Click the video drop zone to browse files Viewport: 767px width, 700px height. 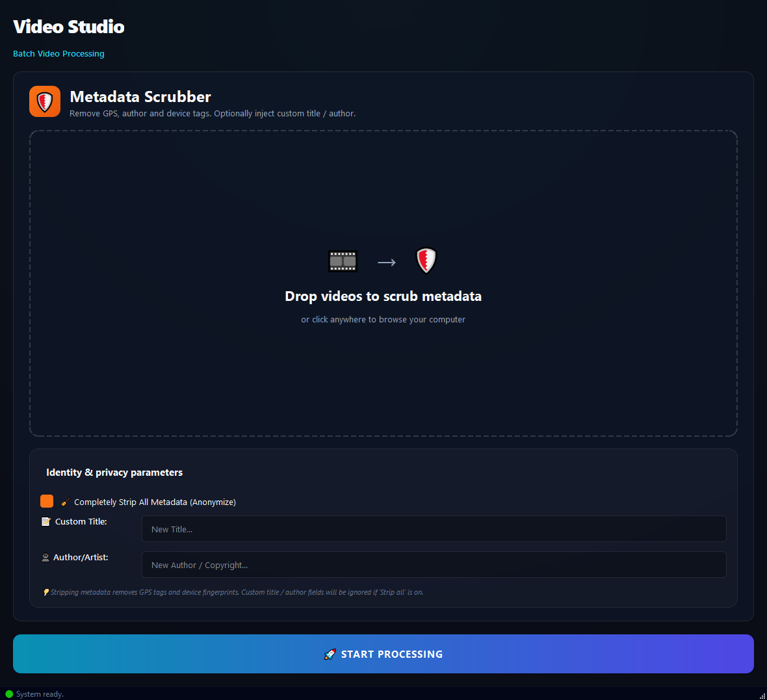383,283
